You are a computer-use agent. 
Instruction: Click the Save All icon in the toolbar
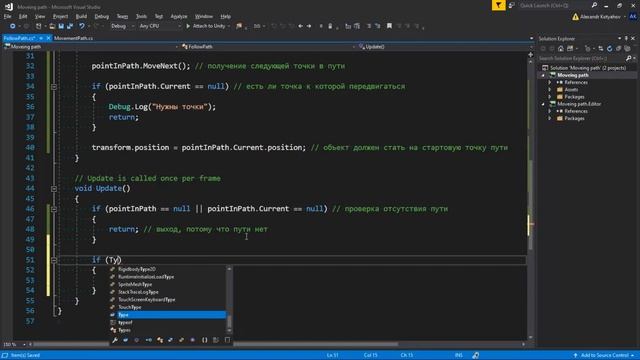[x=70, y=26]
